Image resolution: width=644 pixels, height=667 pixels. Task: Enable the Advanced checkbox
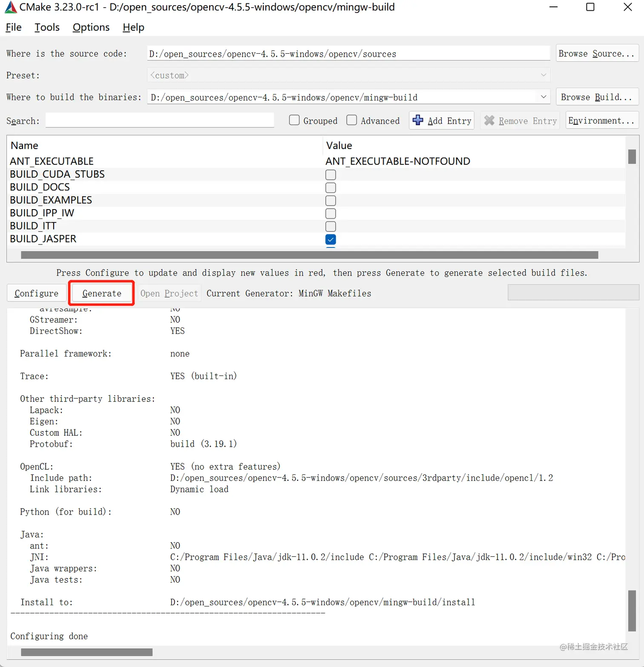coord(352,120)
